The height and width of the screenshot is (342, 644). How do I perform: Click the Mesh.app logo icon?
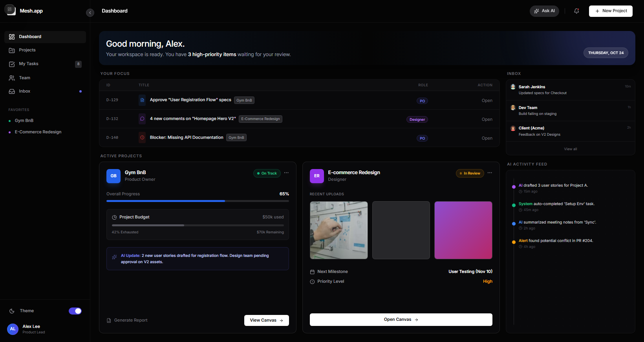(10, 10)
